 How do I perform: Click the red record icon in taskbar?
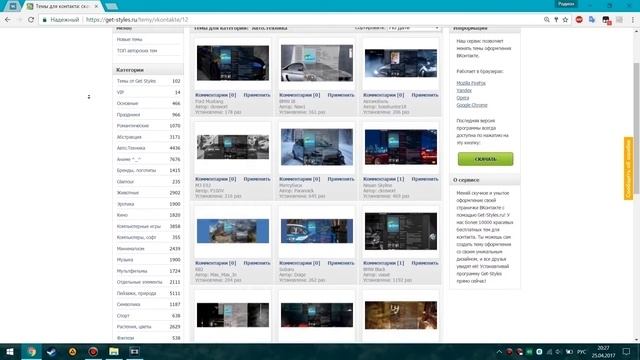(x=93, y=351)
